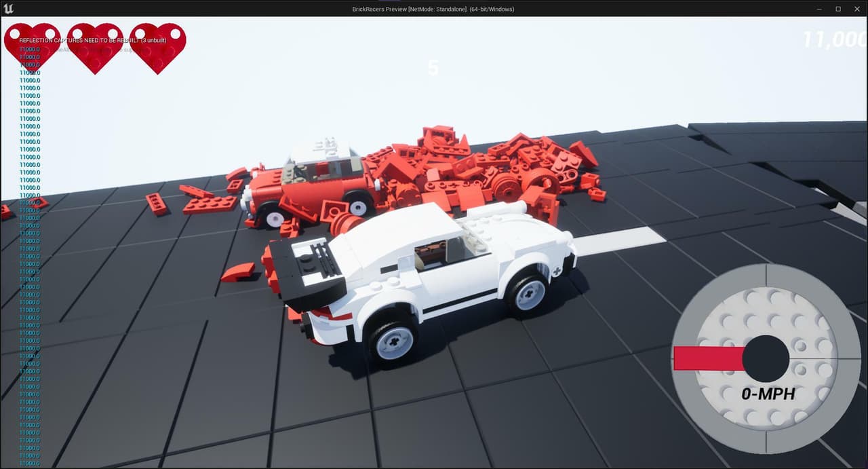Viewport: 868px width, 469px height.
Task: Close the BrickRacers Preview window
Action: pyautogui.click(x=856, y=8)
